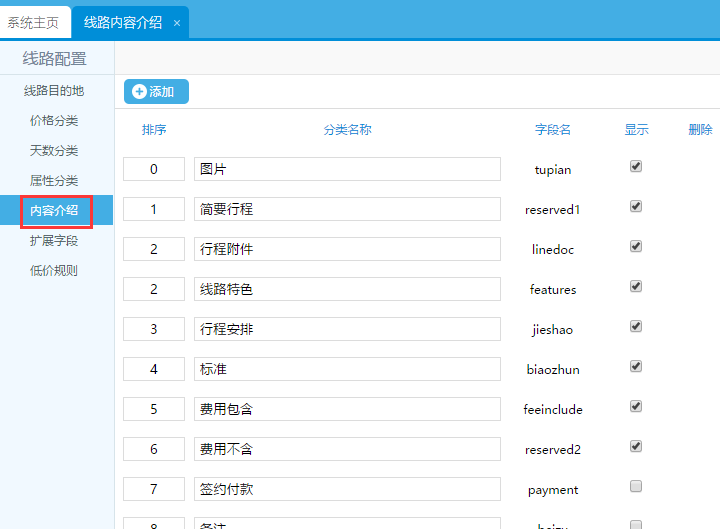Disable the display checkbox for biaozhun
The image size is (720, 529).
pyautogui.click(x=636, y=367)
